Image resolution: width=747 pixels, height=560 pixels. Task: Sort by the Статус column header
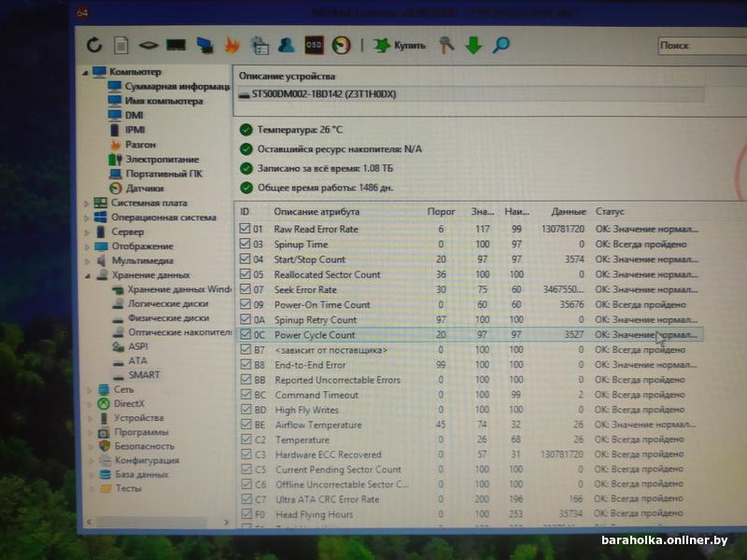tap(610, 212)
